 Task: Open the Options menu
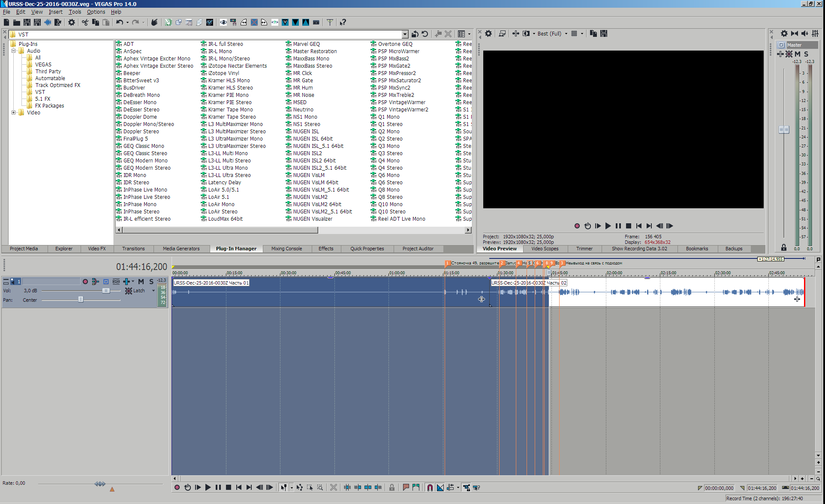(96, 12)
